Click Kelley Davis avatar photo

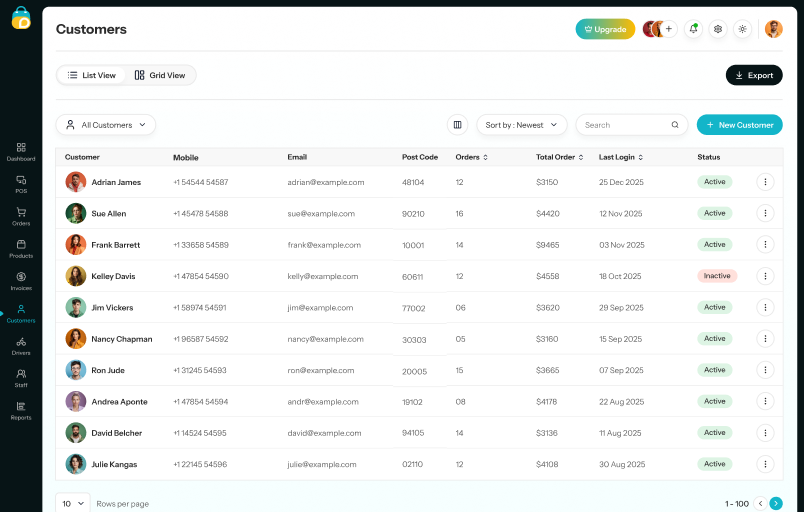pos(75,276)
